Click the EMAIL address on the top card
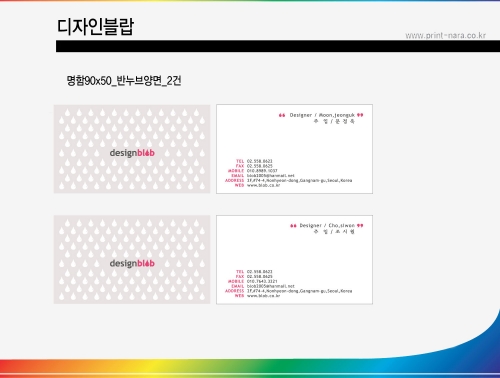The height and width of the screenshot is (378, 500). pos(271,176)
